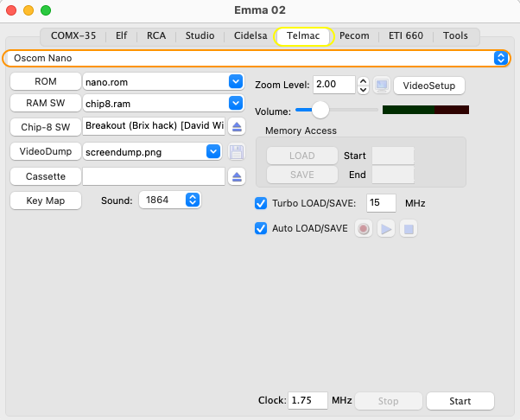The image size is (520, 420).
Task: Open the Tools tab
Action: click(x=455, y=35)
